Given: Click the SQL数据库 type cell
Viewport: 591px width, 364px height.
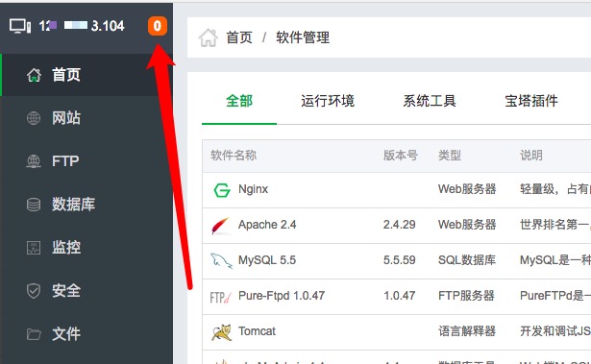Looking at the screenshot, I should (x=467, y=260).
